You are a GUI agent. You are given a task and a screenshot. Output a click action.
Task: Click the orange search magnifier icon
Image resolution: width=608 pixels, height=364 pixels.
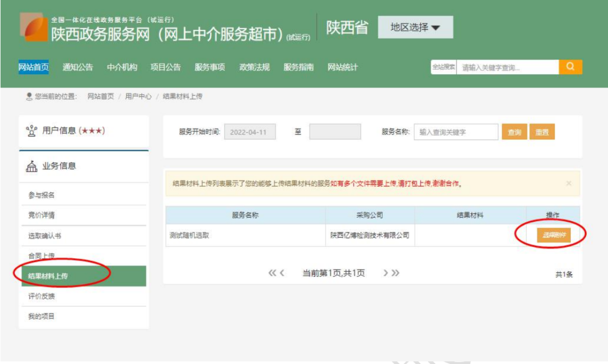(570, 67)
